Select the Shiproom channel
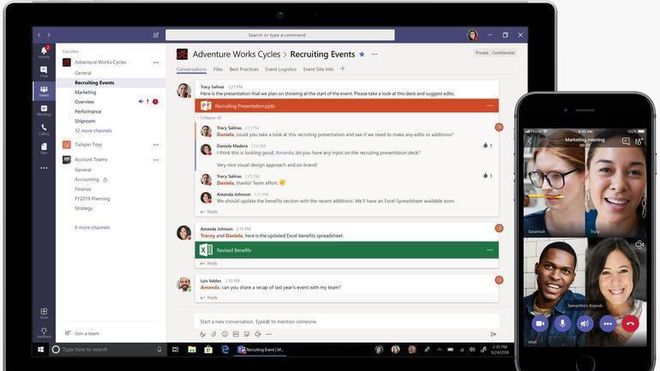Image resolution: width=660 pixels, height=371 pixels. click(x=85, y=121)
